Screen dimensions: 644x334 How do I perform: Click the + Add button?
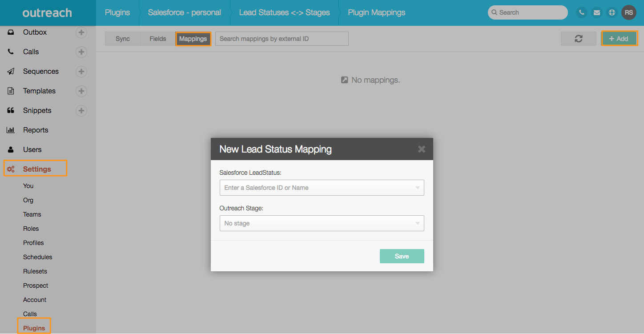click(x=619, y=39)
